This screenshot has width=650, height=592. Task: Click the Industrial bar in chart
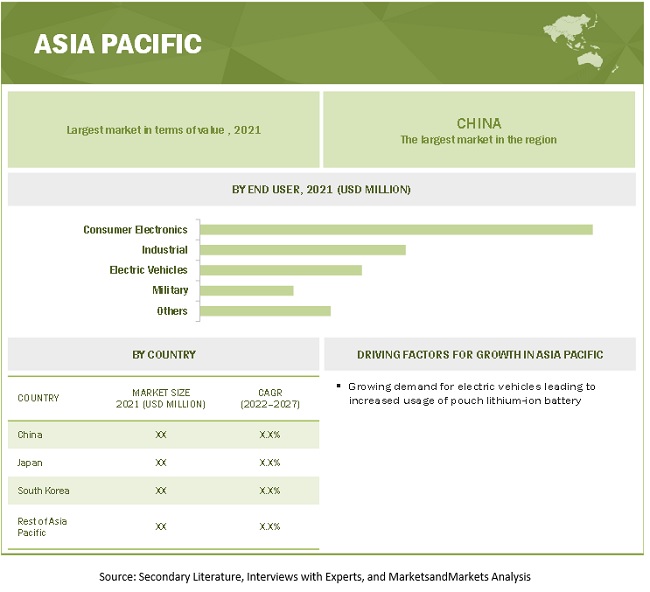pyautogui.click(x=303, y=249)
